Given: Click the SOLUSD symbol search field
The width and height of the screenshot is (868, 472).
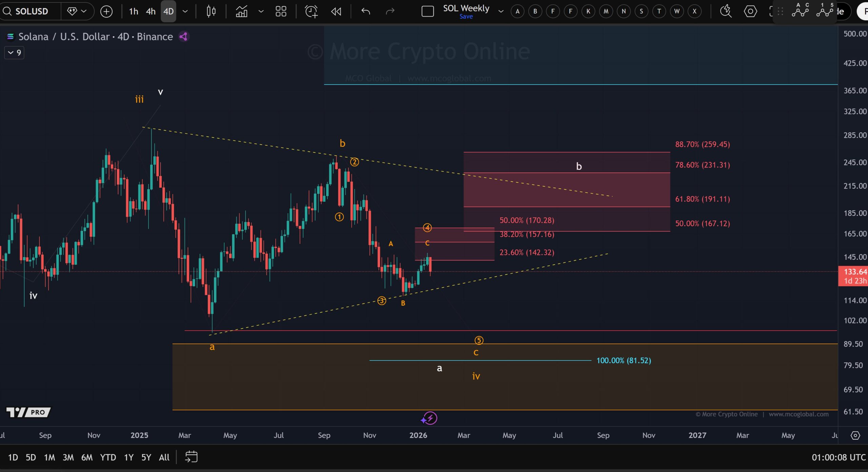Looking at the screenshot, I should [31, 11].
